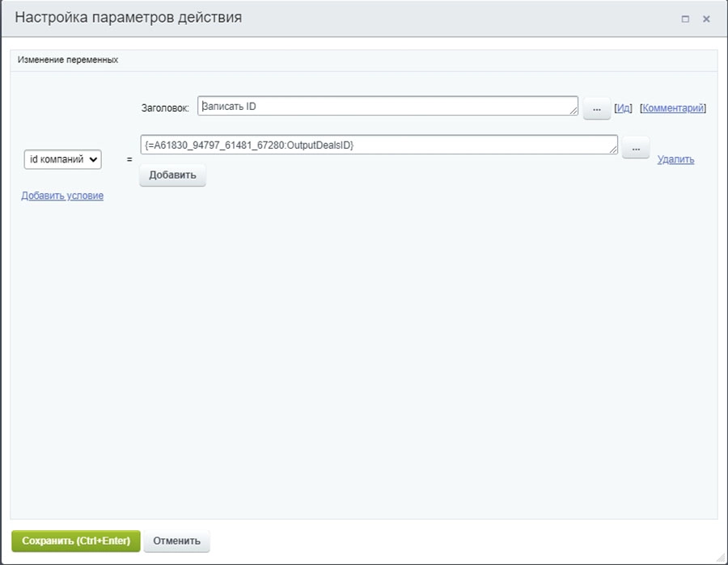Click Удалить to remove the variable assignment
The width and height of the screenshot is (728, 565).
[677, 159]
